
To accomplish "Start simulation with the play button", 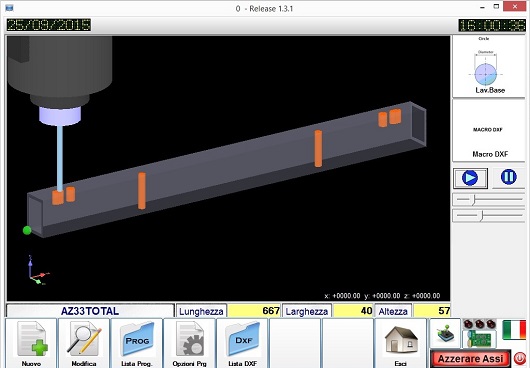I will pyautogui.click(x=470, y=178).
